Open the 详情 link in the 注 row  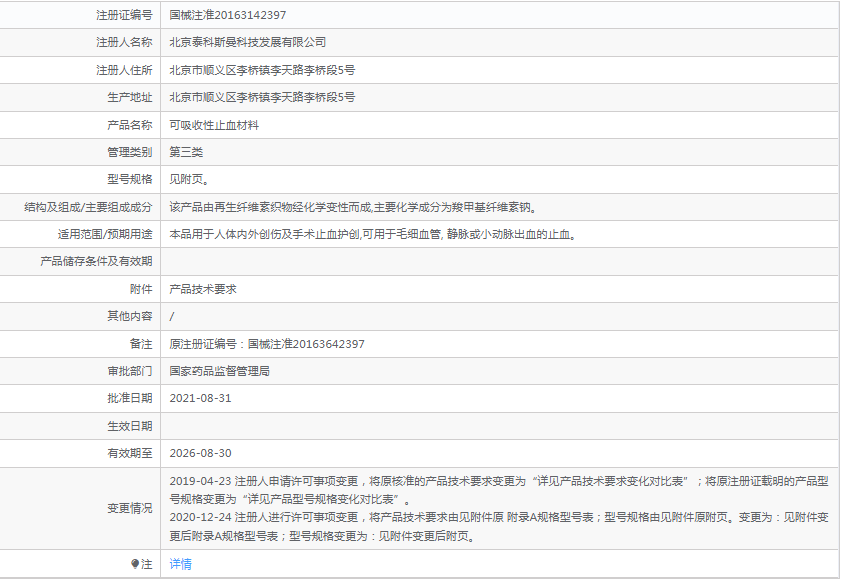click(x=180, y=564)
